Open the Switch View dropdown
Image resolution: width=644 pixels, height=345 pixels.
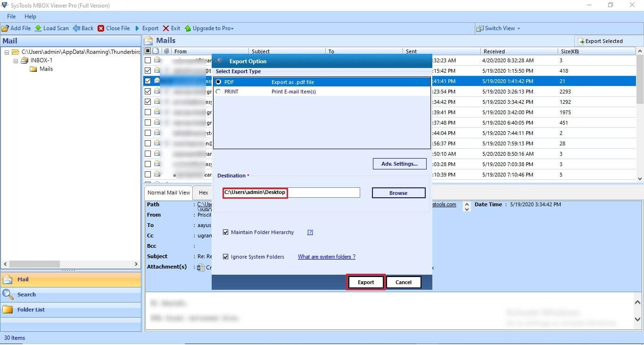tap(498, 28)
